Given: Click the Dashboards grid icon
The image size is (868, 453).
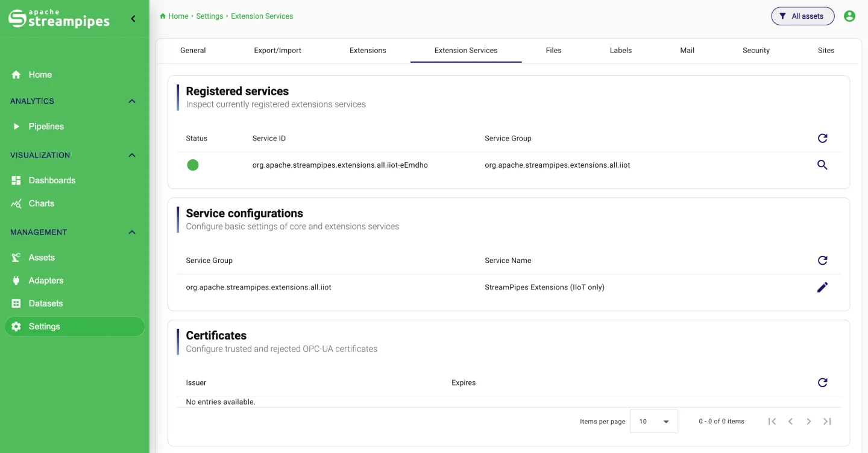Looking at the screenshot, I should (x=16, y=180).
